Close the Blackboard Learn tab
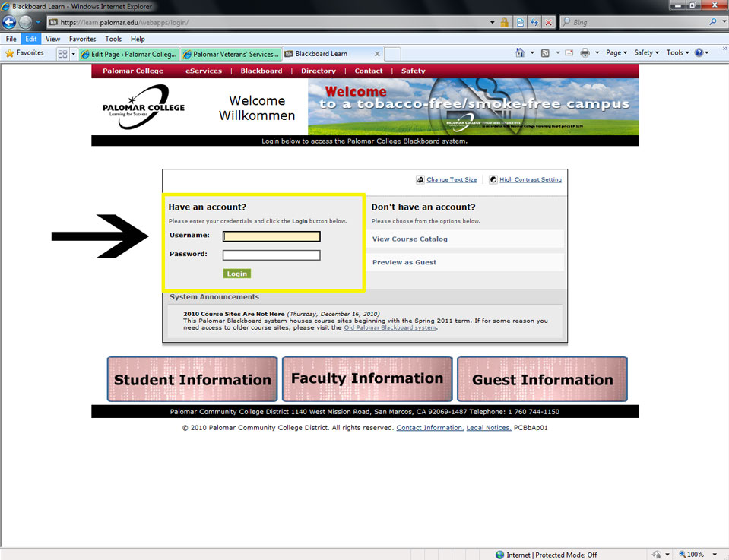 [x=377, y=54]
